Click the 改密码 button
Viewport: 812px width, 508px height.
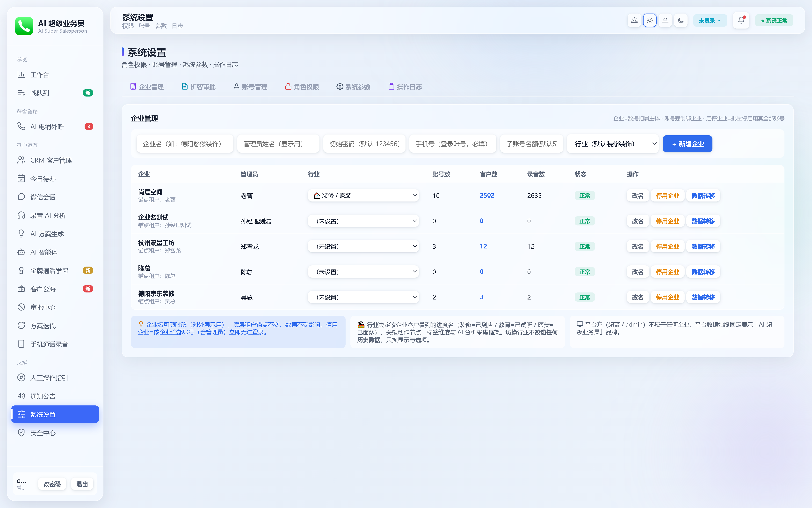(52, 484)
